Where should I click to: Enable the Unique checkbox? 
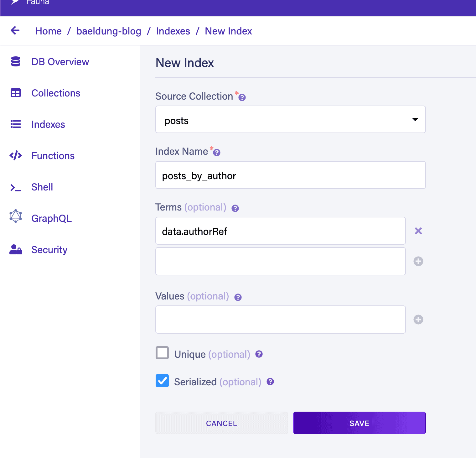(x=162, y=353)
